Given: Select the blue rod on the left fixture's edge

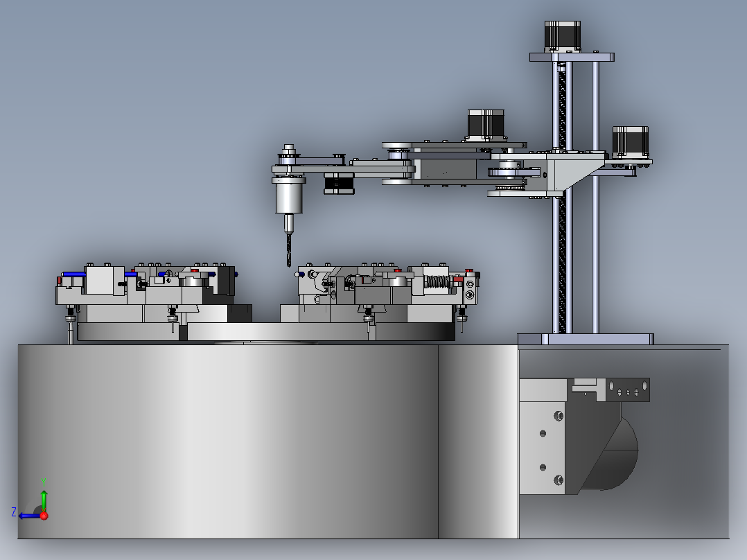Looking at the screenshot, I should coord(74,274).
